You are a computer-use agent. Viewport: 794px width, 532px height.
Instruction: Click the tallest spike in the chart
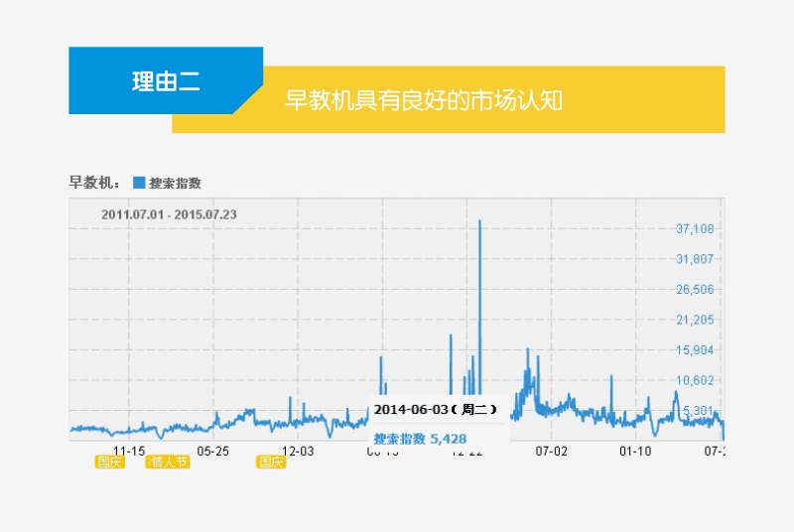[x=479, y=223]
